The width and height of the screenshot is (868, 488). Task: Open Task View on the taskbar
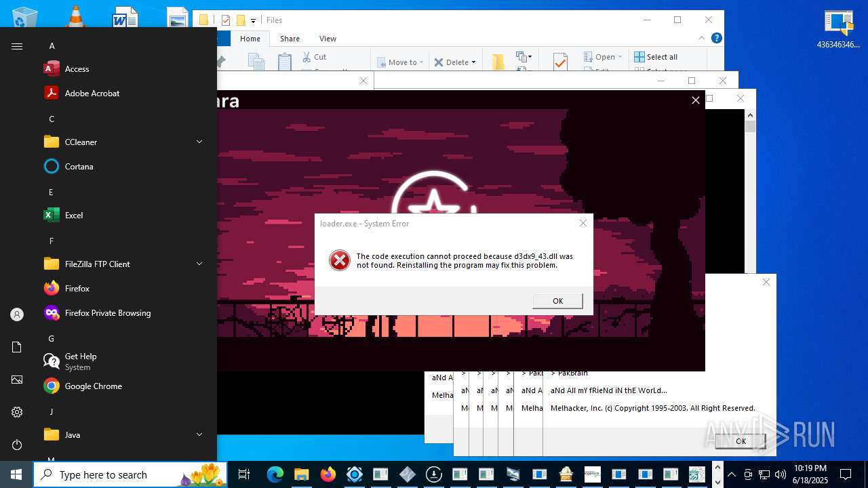pyautogui.click(x=244, y=474)
